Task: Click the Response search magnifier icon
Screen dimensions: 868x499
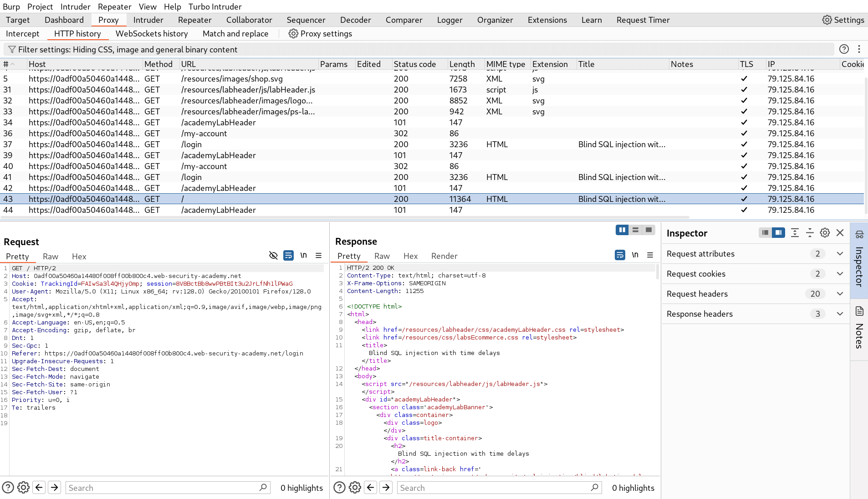Action: [x=594, y=488]
